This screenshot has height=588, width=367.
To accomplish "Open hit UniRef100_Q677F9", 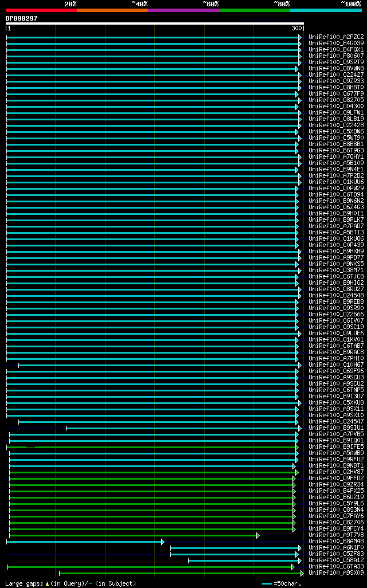I will click(x=336, y=94).
